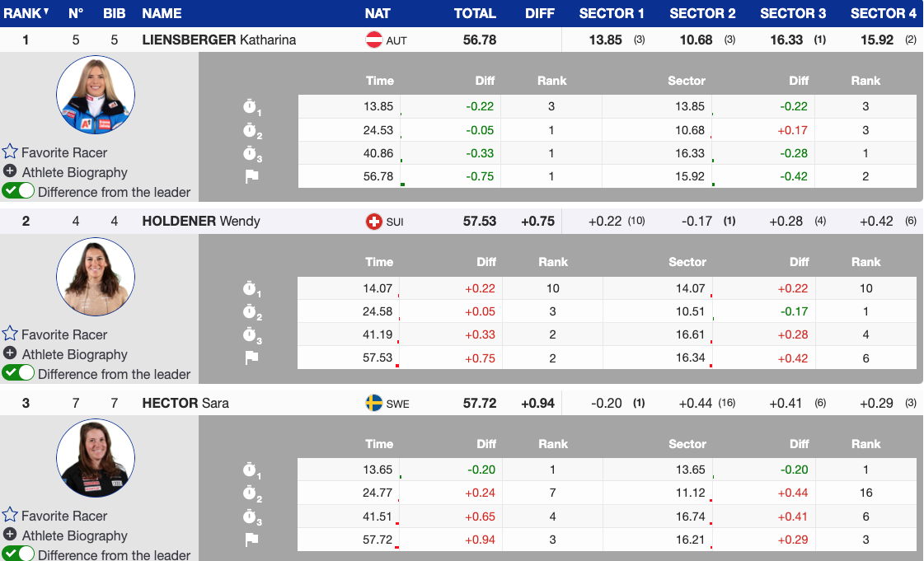Viewport: 924px width, 561px height.
Task: Click the star icon beside Liensberger's Favorite Racer
Action: [x=10, y=152]
